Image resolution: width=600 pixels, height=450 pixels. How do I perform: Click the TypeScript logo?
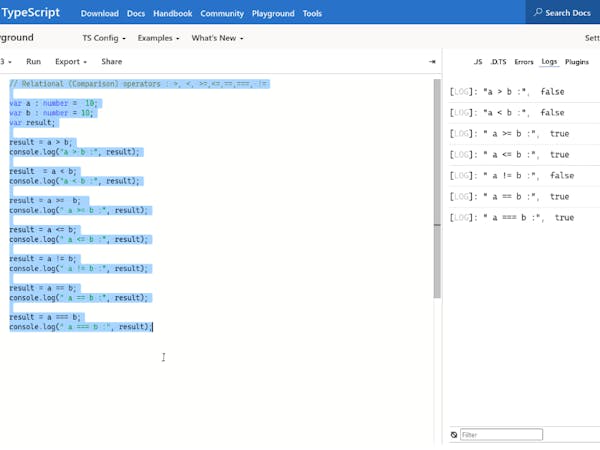pyautogui.click(x=30, y=12)
